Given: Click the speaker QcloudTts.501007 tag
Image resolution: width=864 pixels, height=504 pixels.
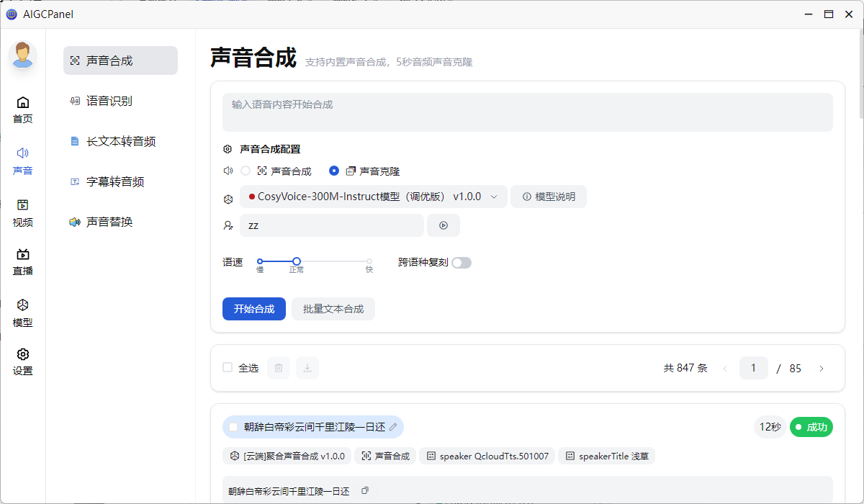Looking at the screenshot, I should coord(487,456).
